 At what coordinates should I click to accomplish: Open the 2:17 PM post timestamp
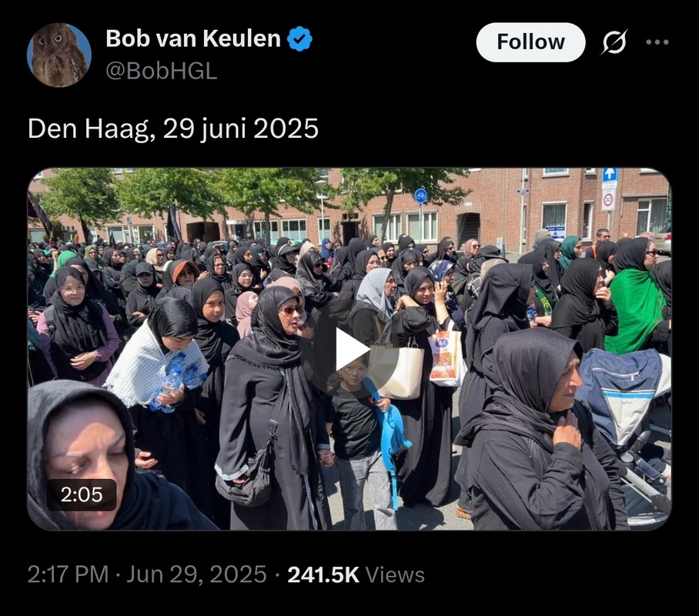point(69,574)
